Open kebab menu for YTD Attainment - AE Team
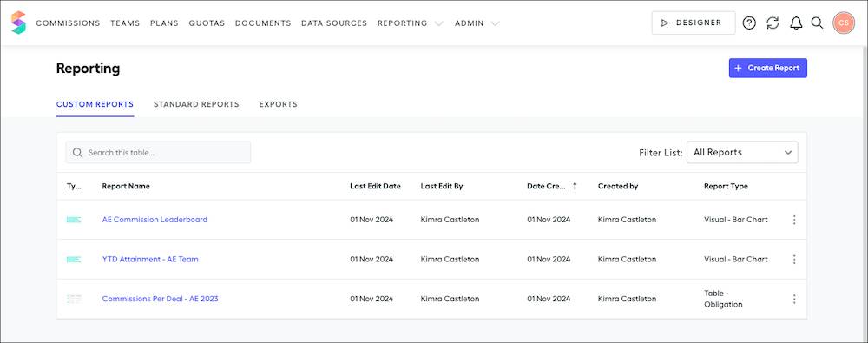This screenshot has width=868, height=343. tap(794, 260)
